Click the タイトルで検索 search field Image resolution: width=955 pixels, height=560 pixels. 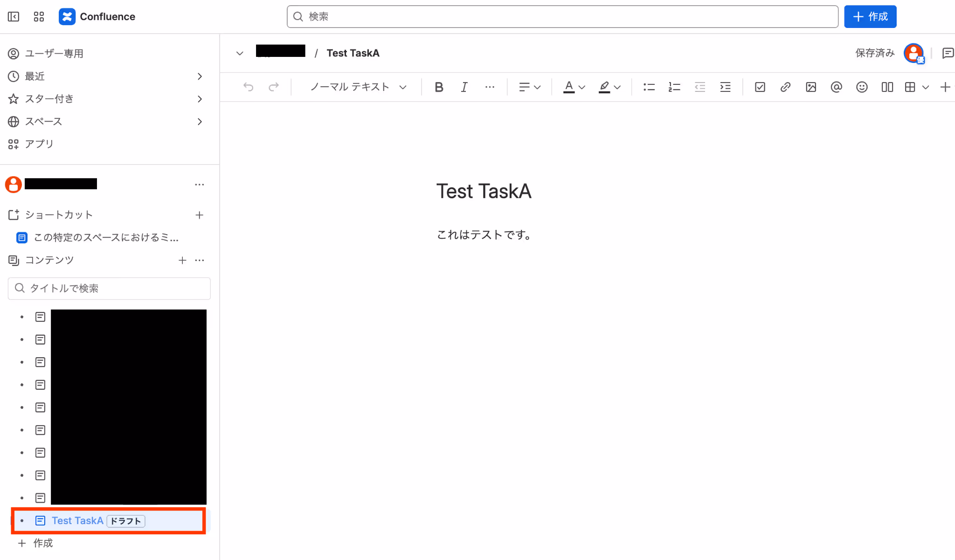click(x=109, y=288)
